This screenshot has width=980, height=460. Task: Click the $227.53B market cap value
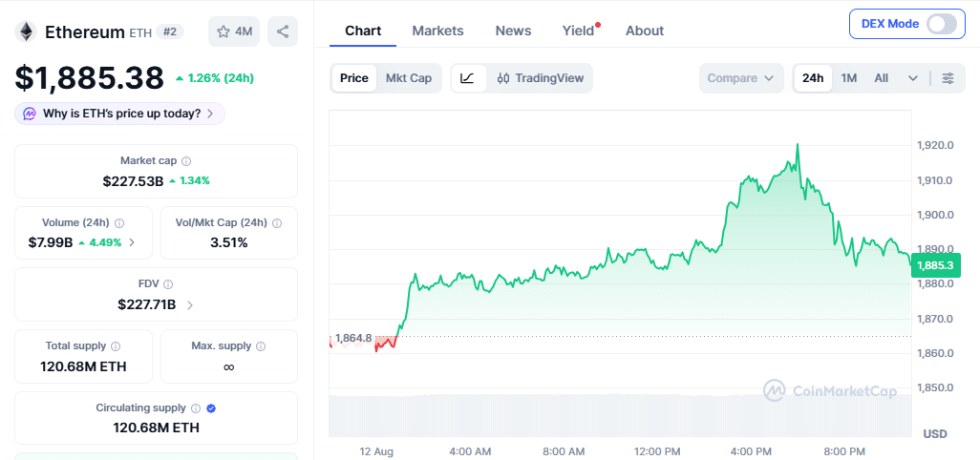click(133, 181)
